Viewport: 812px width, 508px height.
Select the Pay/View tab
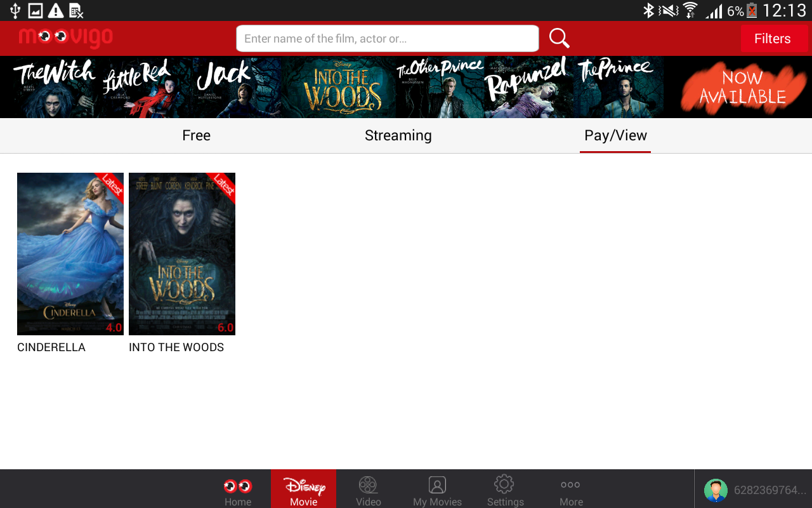(x=615, y=135)
